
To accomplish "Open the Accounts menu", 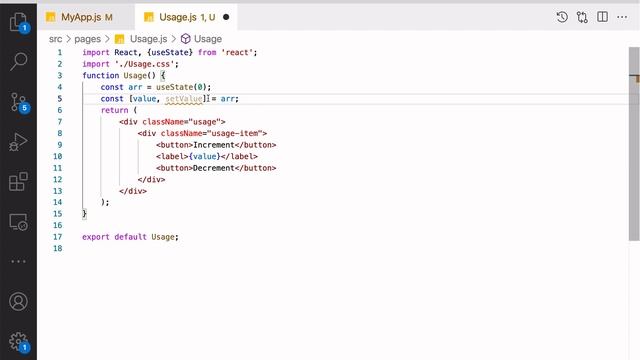I will point(18,302).
